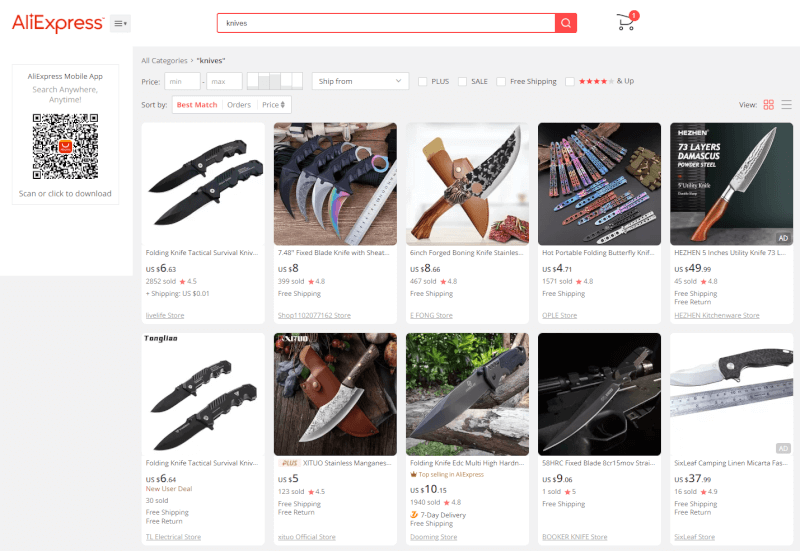Sort by Price
Screen dimensions: 800x551
pyautogui.click(x=273, y=105)
